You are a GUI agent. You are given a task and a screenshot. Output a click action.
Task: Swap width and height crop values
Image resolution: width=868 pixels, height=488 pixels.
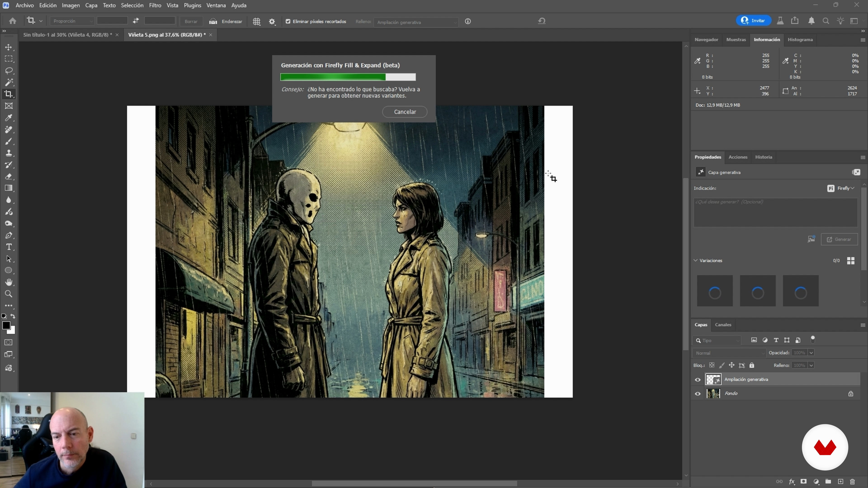[x=136, y=21]
